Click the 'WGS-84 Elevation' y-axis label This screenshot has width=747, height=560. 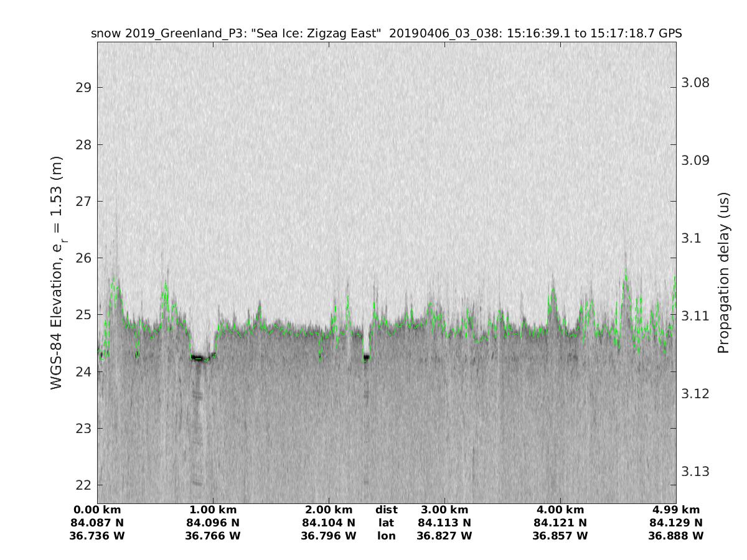point(57,273)
